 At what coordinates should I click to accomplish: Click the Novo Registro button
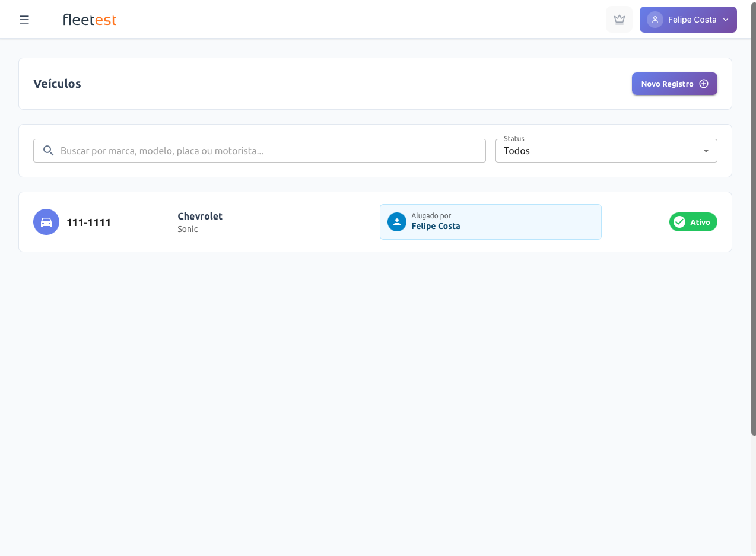667,84
